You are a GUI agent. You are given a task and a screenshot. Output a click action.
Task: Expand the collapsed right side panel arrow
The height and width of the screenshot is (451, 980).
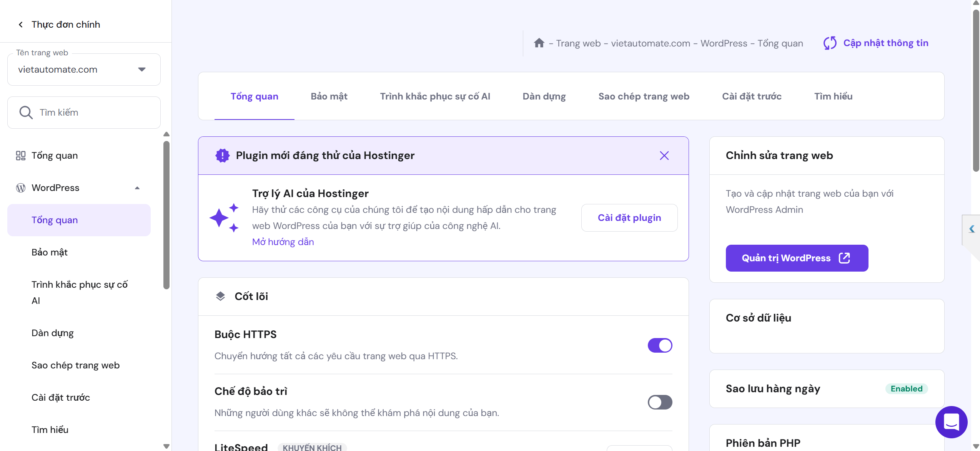pos(971,229)
